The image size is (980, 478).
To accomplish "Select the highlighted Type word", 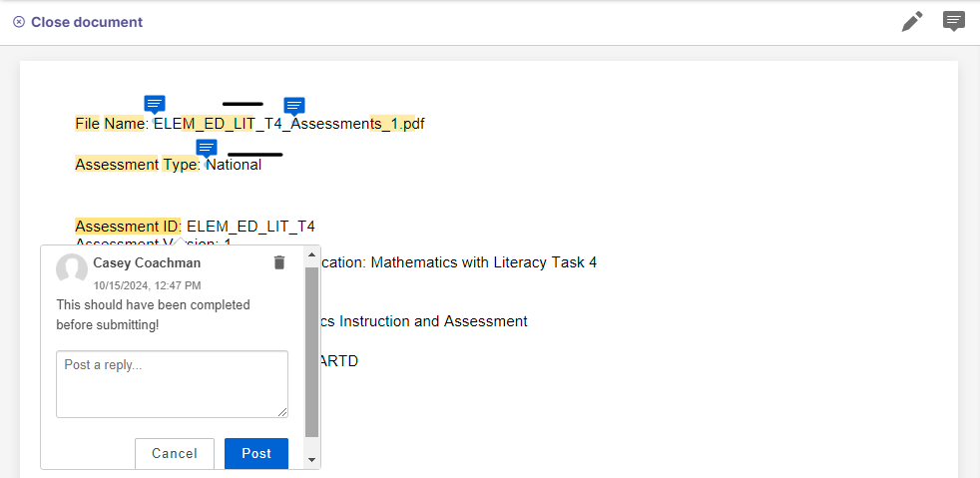I will point(180,165).
